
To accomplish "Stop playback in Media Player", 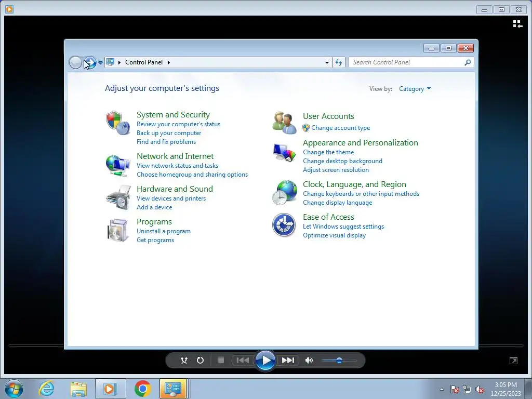I will coord(221,360).
